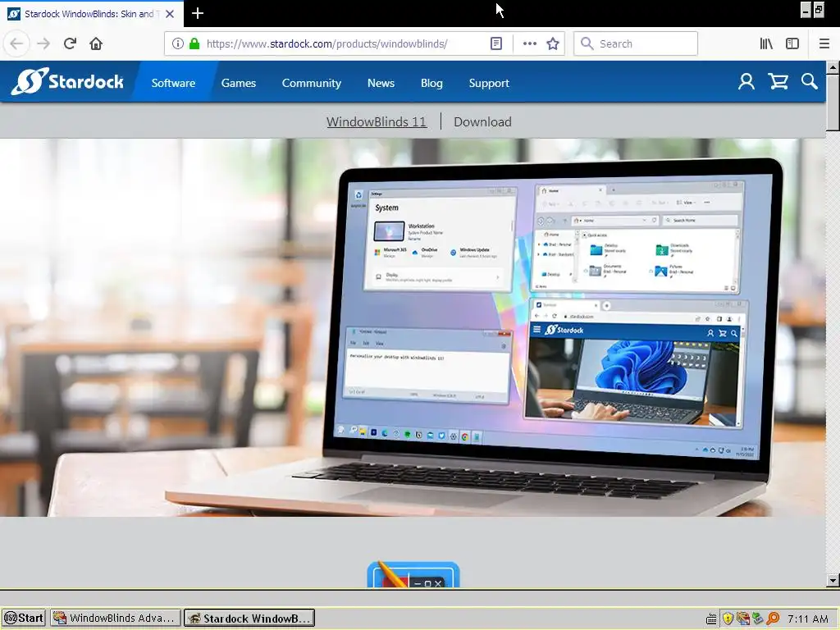Click the WindowBlinds product icon below banner
This screenshot has width=840, height=630.
tap(413, 574)
